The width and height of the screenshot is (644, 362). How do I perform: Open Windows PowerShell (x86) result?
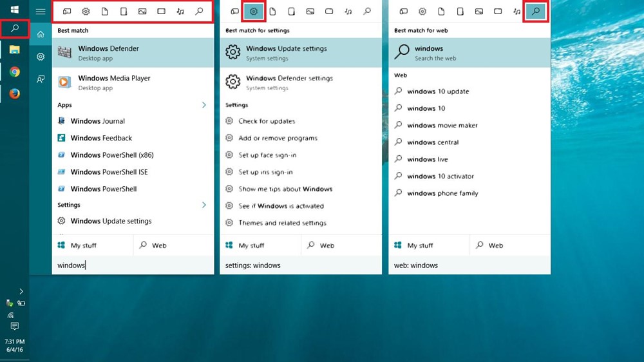coord(133,155)
